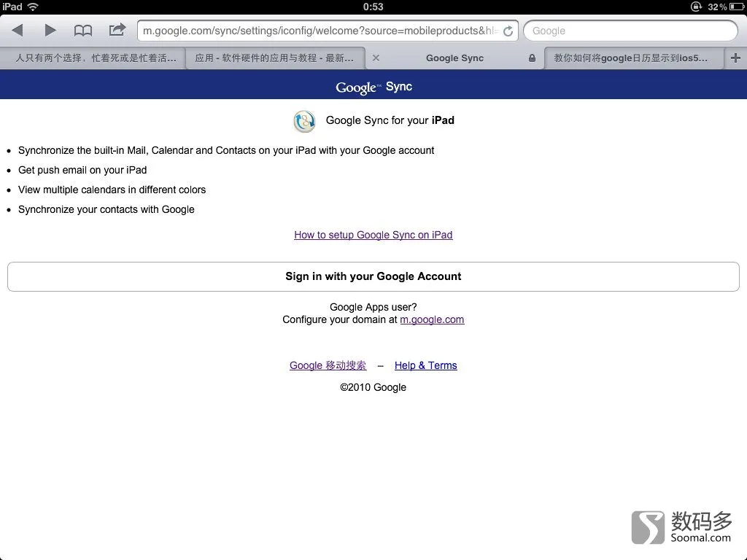Select the Google Sync tab
Image resolution: width=747 pixels, height=560 pixels.
click(x=454, y=58)
